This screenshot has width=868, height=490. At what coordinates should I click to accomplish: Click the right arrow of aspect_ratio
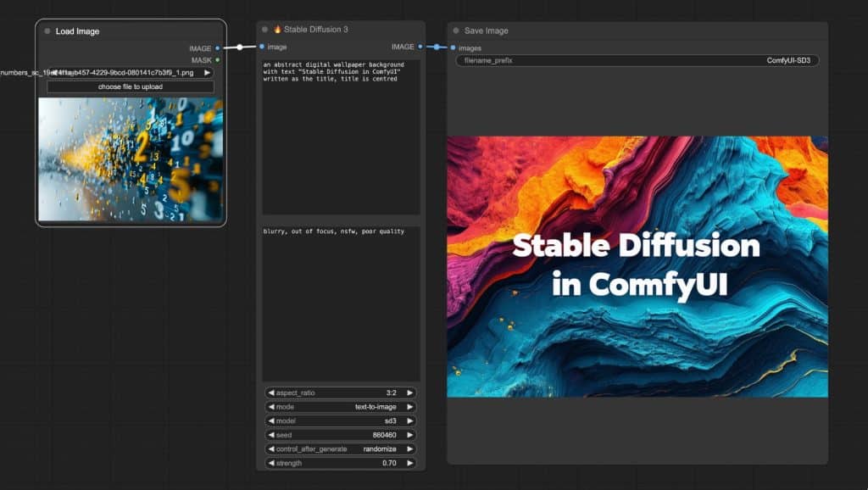click(410, 393)
